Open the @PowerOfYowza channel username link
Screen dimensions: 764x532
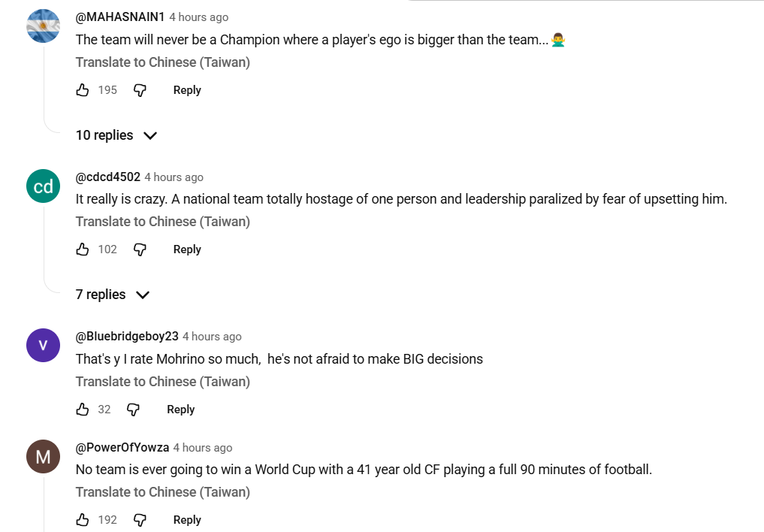(122, 447)
